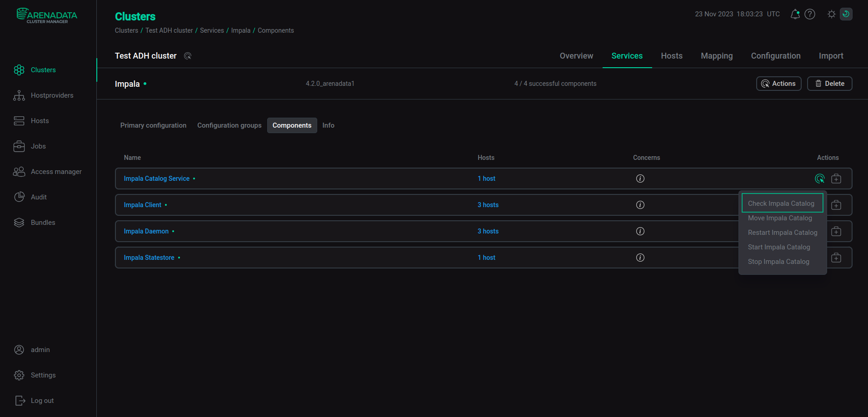Screen dimensions: 868x417
Task: Switch to cluster Hosts tab
Action: (x=672, y=56)
